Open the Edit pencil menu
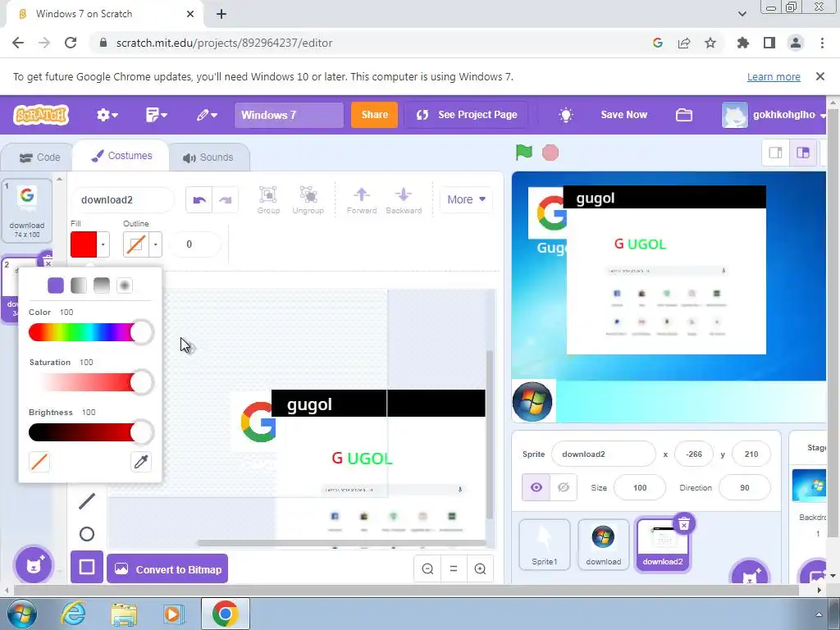The image size is (840, 630). click(206, 115)
